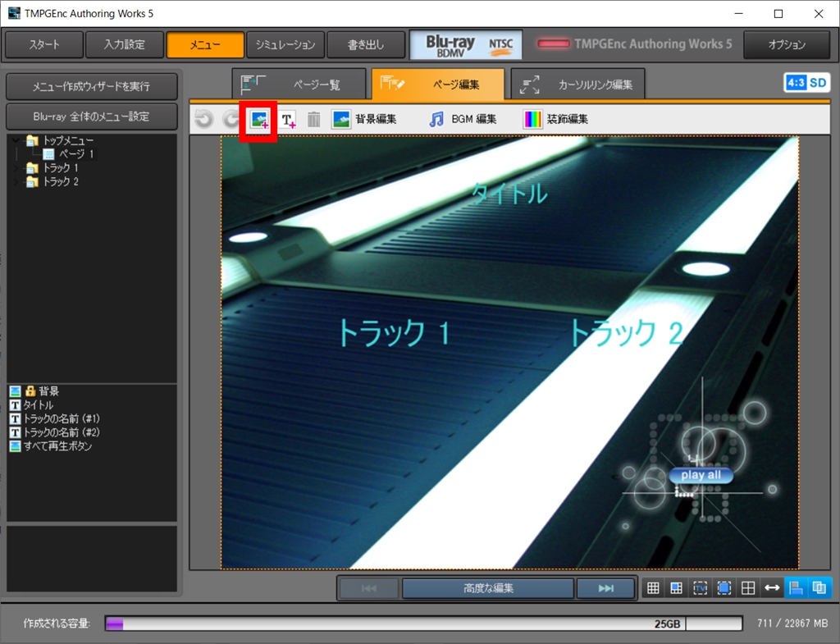Click the undo arrow in the edit toolbar
The width and height of the screenshot is (840, 644).
(x=203, y=119)
